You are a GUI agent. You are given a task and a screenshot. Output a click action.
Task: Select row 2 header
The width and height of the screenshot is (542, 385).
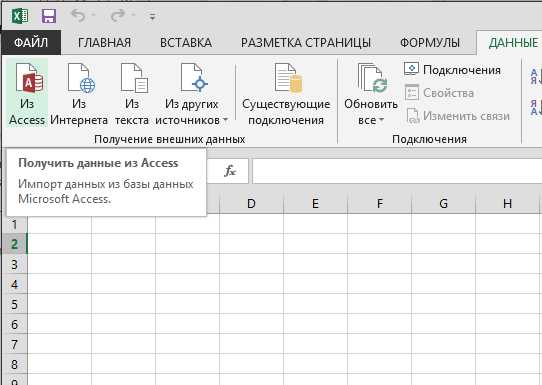coord(15,244)
